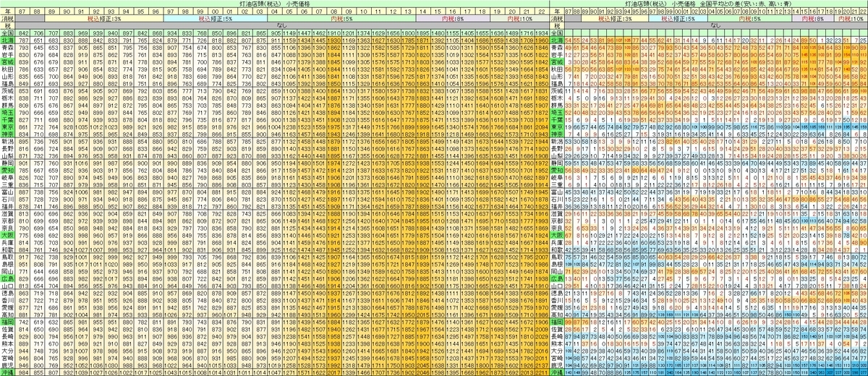The image size is (868, 376).
Task: Select the 全国 row label in the price table
Action: coord(7,33)
